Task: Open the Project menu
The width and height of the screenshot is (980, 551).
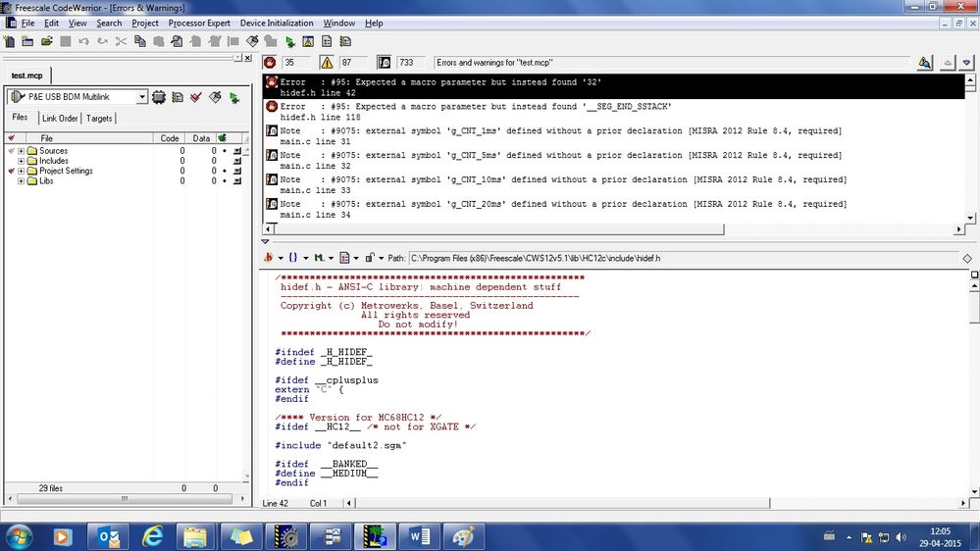Action: pos(145,24)
